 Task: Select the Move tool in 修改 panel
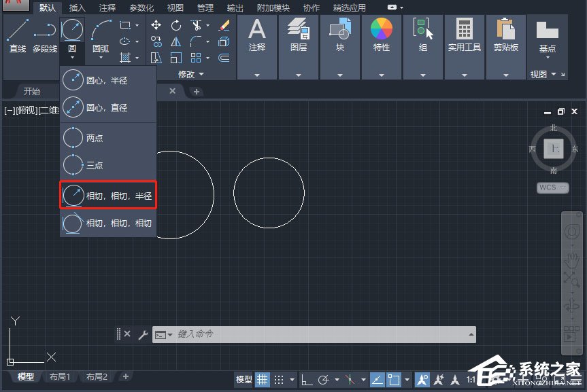click(x=156, y=25)
